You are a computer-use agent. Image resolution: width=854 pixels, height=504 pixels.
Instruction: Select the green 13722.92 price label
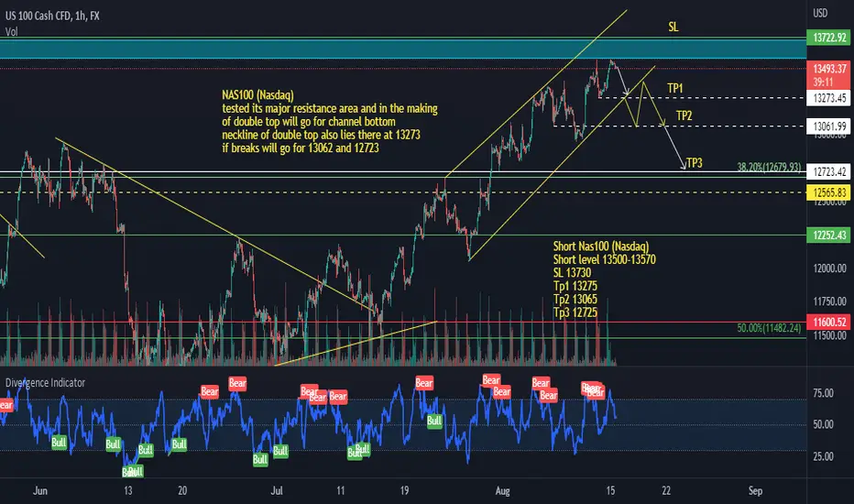[x=828, y=38]
